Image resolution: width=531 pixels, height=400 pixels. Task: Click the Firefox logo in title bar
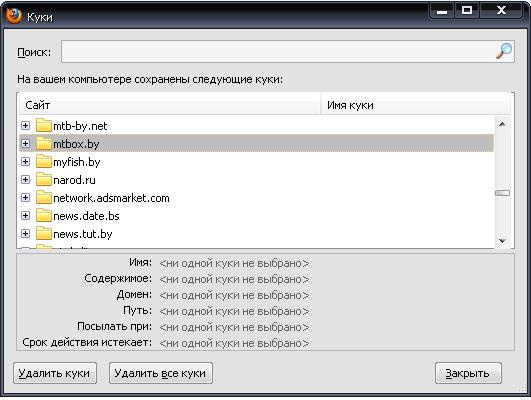click(x=14, y=16)
